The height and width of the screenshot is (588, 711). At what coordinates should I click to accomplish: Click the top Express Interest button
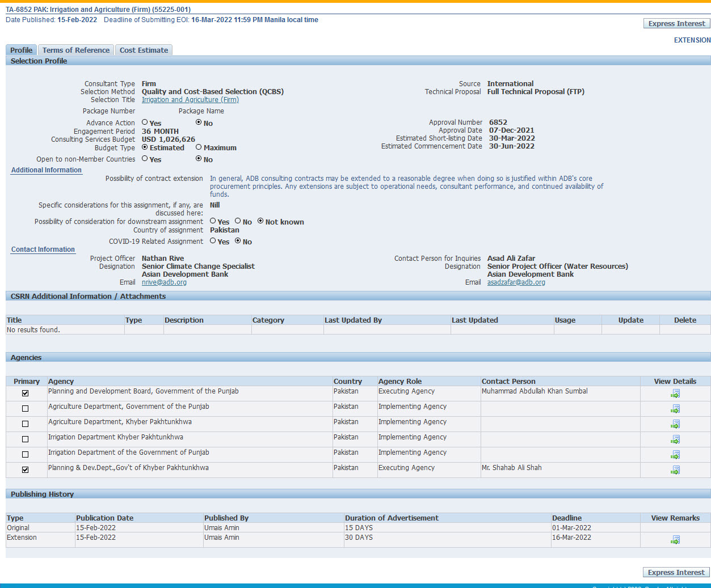[676, 23]
